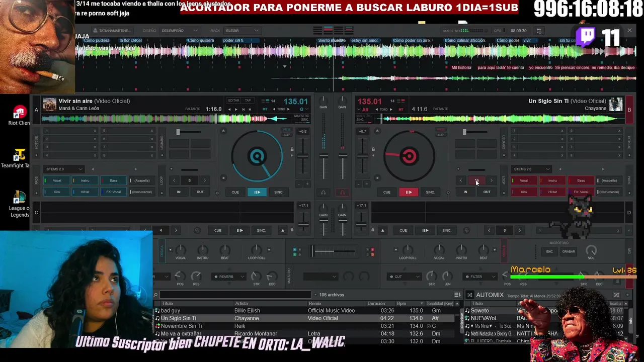
Task: Click the EDITAR tab on deck A
Action: point(233,101)
